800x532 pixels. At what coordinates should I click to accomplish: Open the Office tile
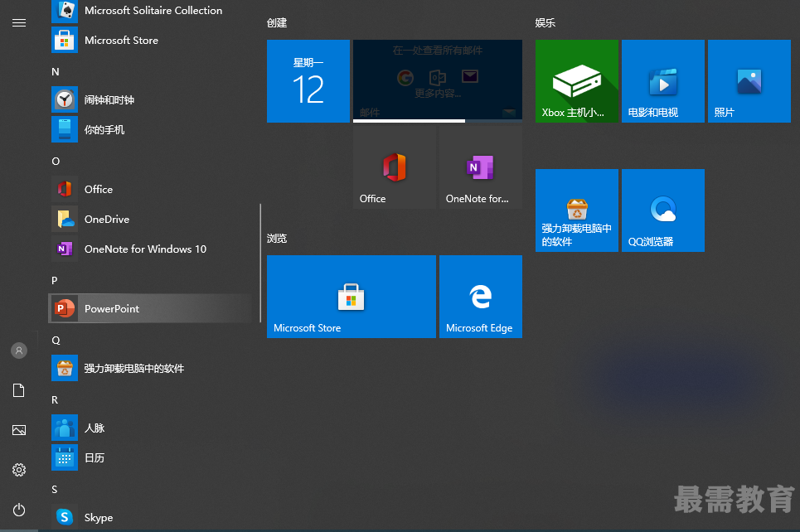[x=395, y=167]
